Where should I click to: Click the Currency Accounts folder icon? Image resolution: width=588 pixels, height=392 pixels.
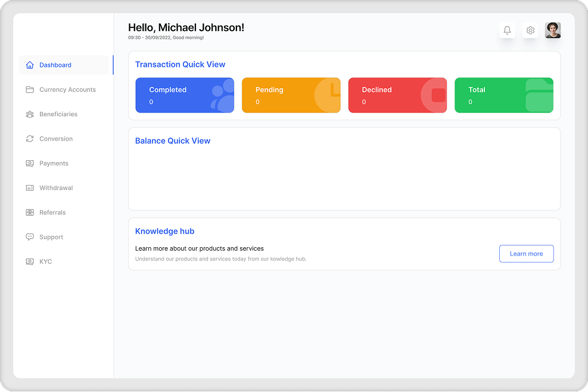(x=30, y=89)
